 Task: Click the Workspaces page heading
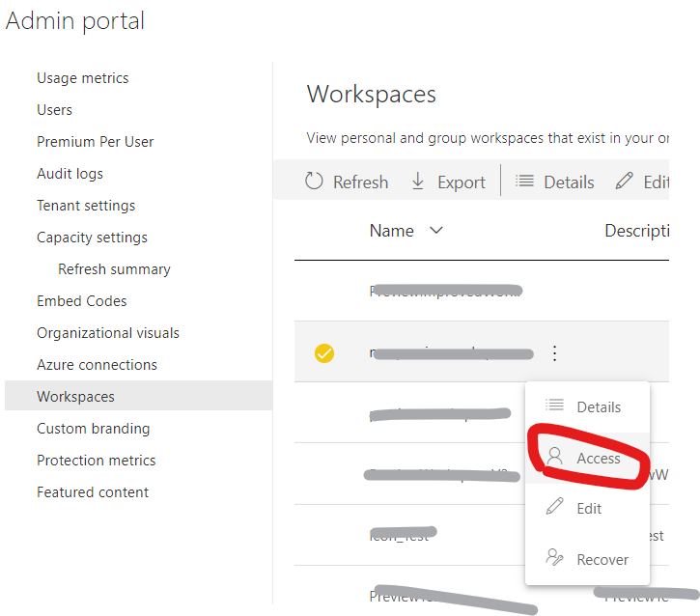coord(372,95)
